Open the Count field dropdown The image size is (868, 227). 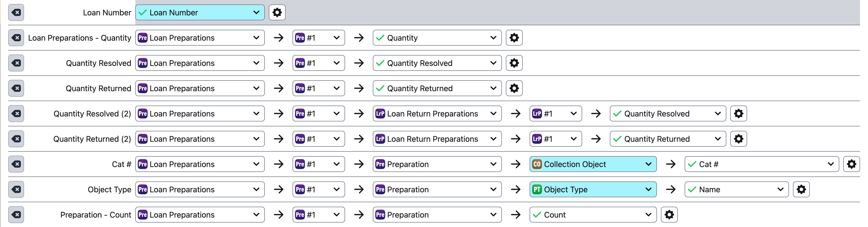click(x=593, y=215)
